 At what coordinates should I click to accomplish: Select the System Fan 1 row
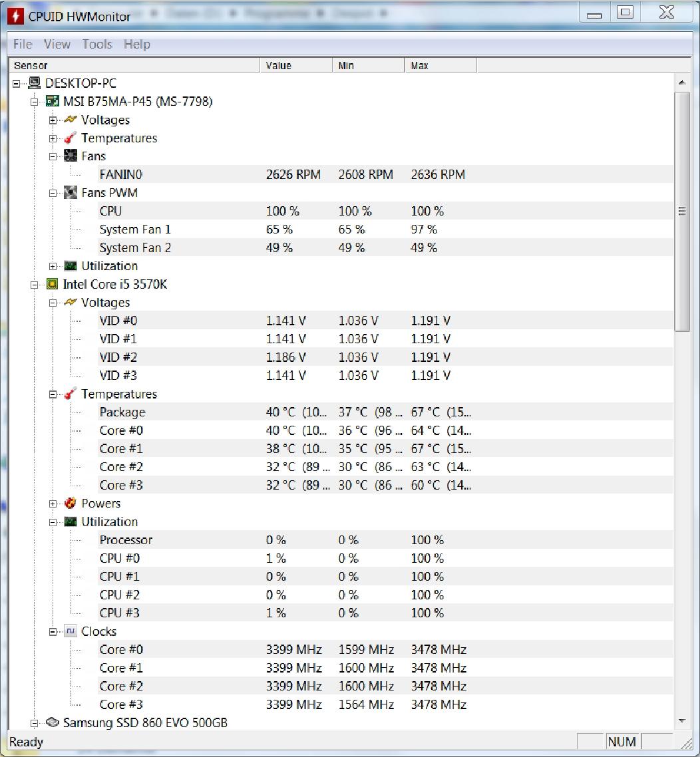point(385,229)
